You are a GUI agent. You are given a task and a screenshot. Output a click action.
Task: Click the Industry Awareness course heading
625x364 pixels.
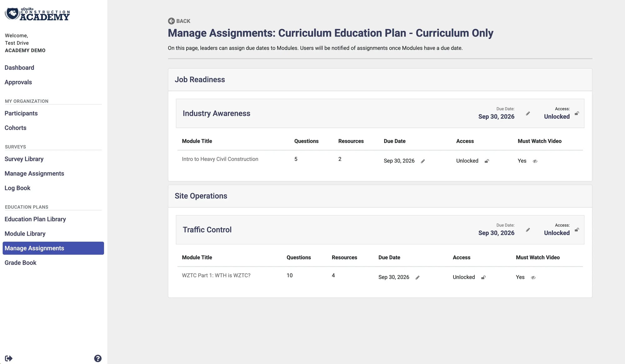[x=217, y=113]
